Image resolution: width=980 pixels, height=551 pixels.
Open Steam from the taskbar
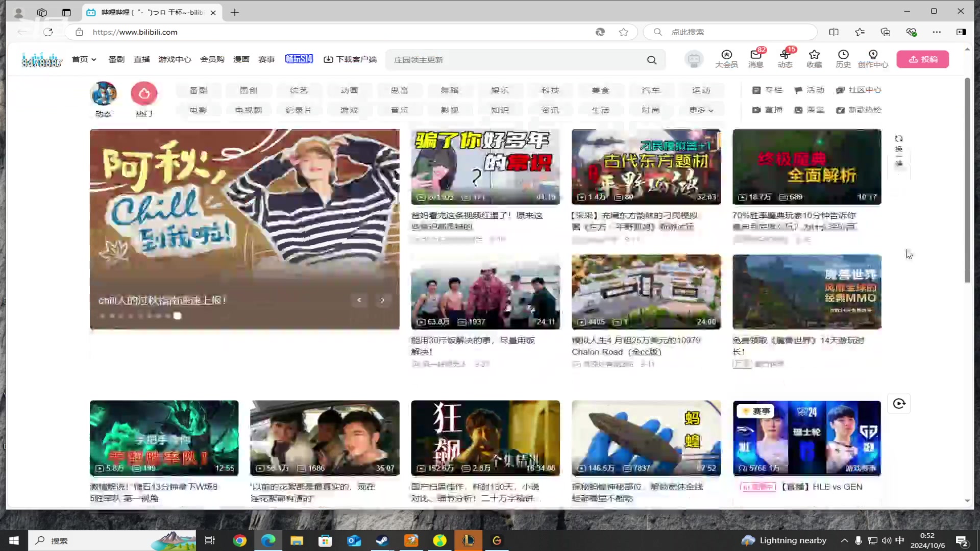click(382, 540)
